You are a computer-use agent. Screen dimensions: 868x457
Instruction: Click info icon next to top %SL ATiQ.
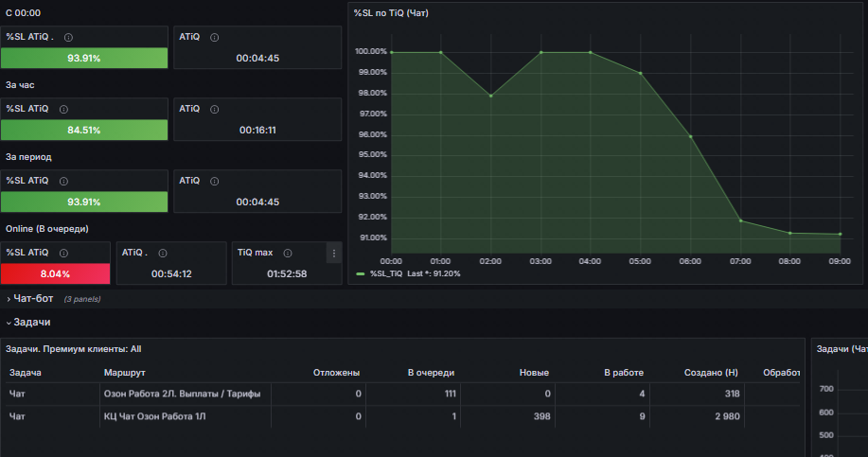[68, 38]
